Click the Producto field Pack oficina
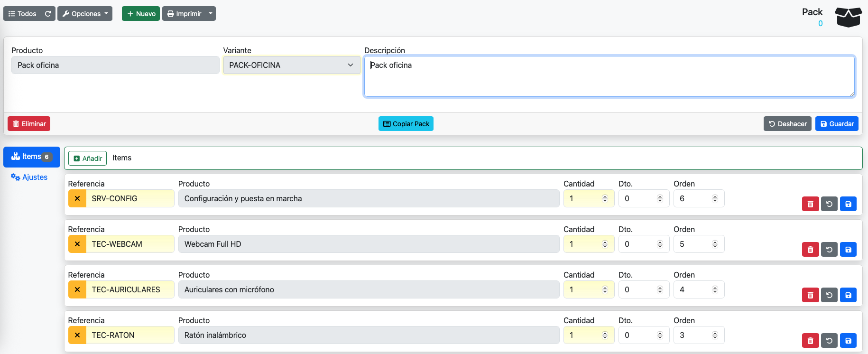Image resolution: width=868 pixels, height=354 pixels. [x=115, y=65]
